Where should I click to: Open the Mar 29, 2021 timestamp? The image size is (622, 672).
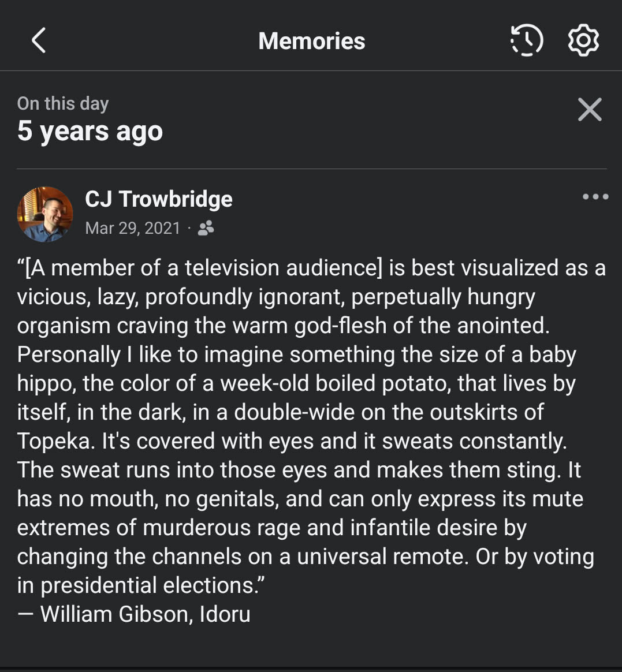(x=133, y=229)
